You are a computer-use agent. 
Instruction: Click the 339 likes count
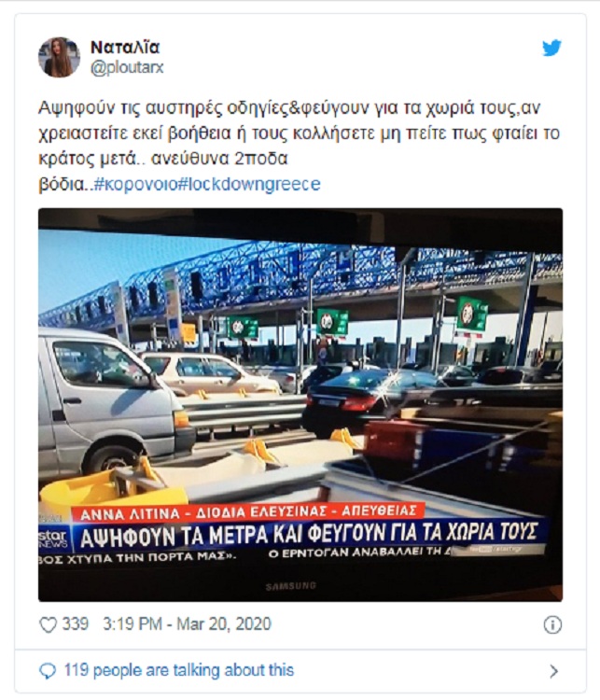75,624
